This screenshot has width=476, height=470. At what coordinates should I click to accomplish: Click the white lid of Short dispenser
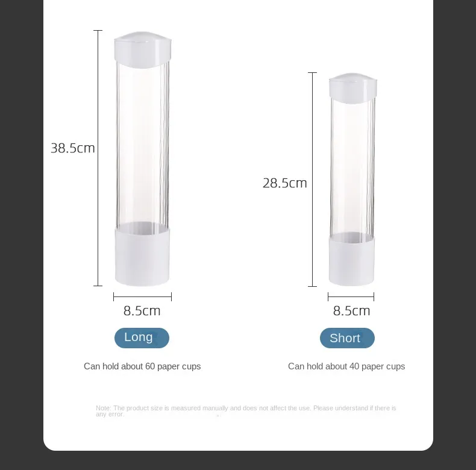(352, 88)
